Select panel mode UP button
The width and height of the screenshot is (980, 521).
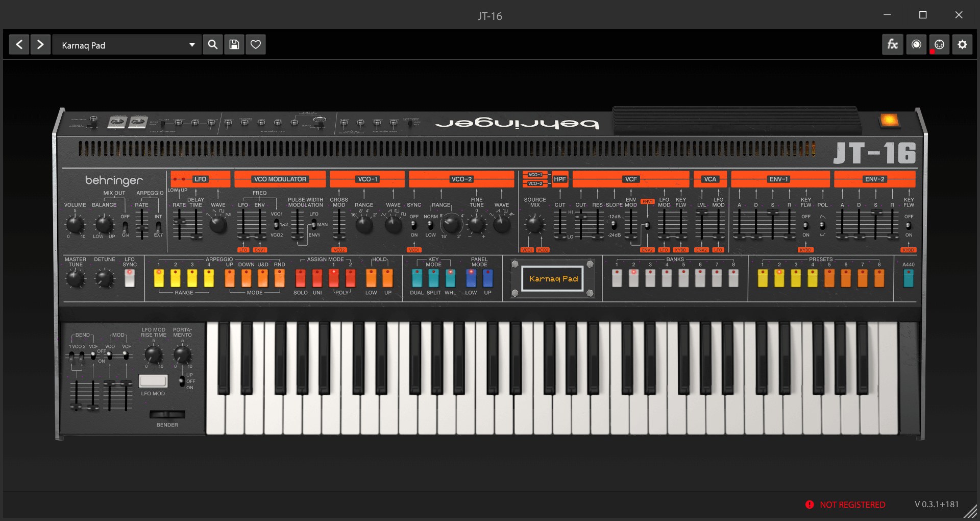pos(488,278)
